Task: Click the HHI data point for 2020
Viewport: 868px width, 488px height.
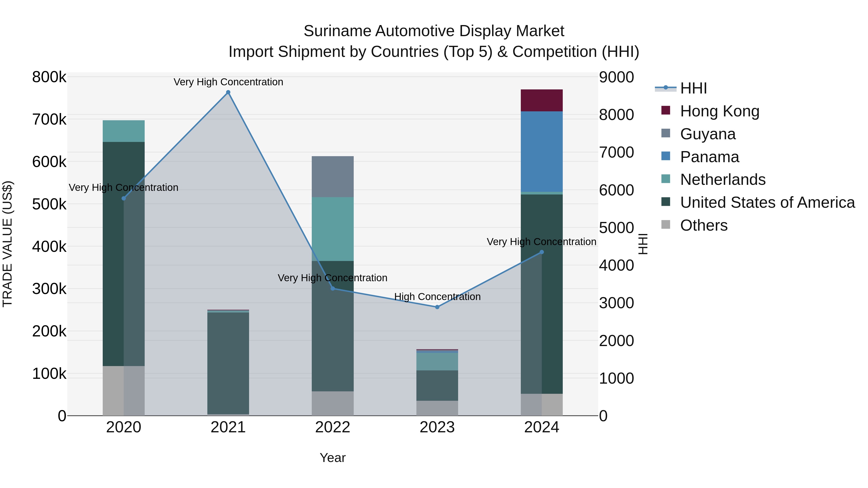Action: (124, 198)
